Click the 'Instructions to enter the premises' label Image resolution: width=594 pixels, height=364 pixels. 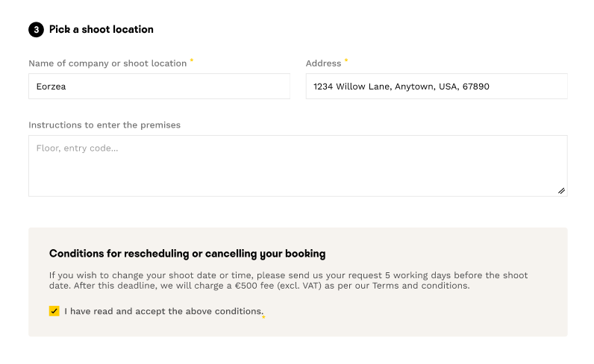pyautogui.click(x=104, y=125)
